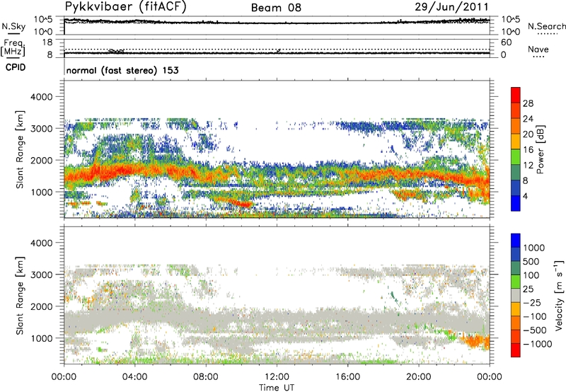
Task: Click the 'N.Sky' axis label
Action: click(x=13, y=26)
